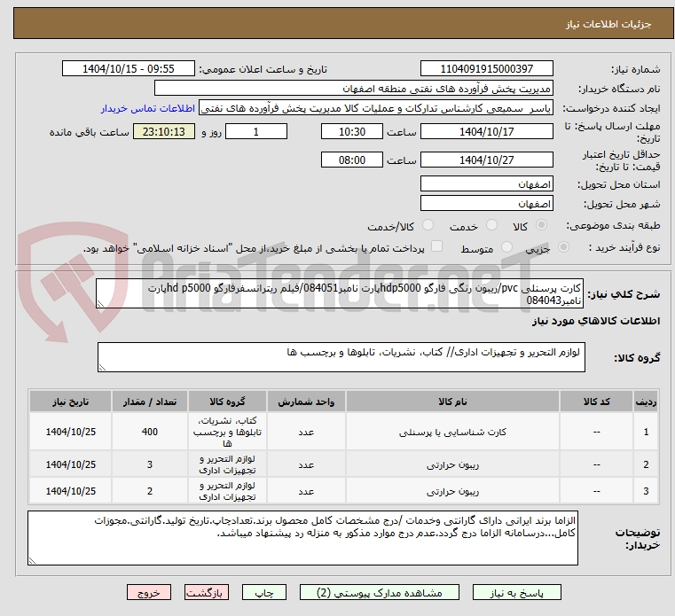Click the تعداد / مقدار column header

point(149,402)
